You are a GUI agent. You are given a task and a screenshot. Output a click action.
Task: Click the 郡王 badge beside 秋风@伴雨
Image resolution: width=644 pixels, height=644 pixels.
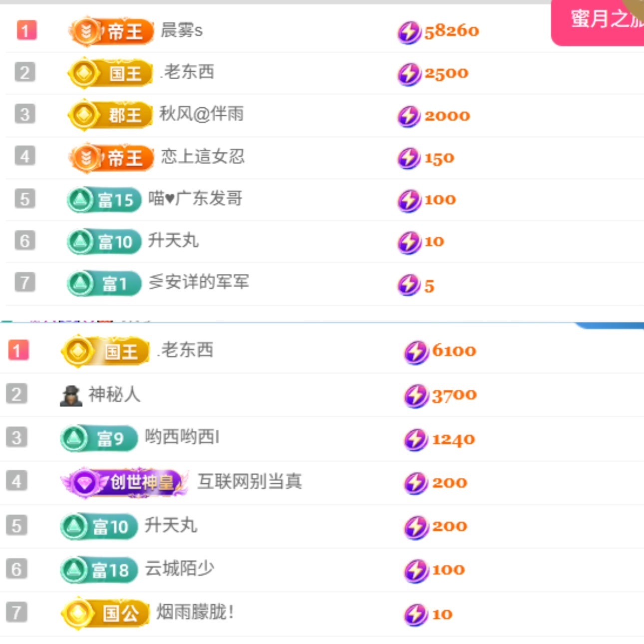[110, 115]
